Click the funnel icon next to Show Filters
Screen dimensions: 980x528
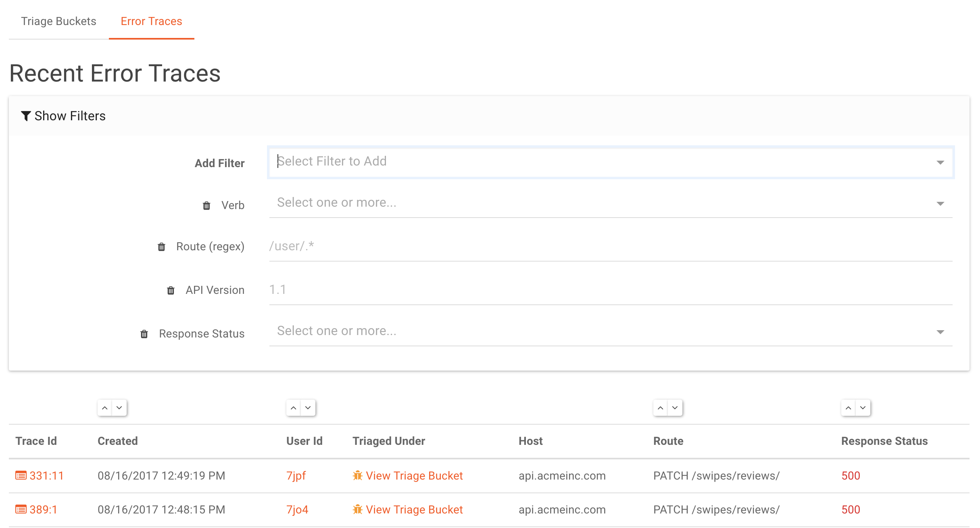pos(26,116)
